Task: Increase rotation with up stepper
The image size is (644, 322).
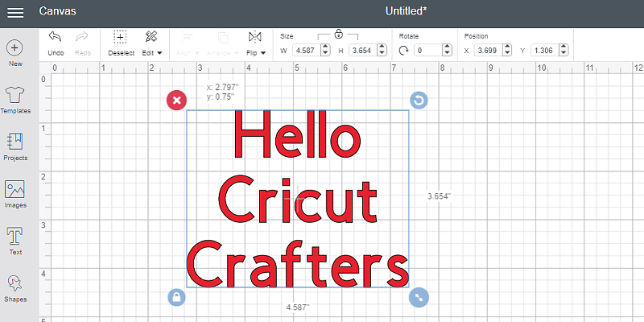Action: 447,47
